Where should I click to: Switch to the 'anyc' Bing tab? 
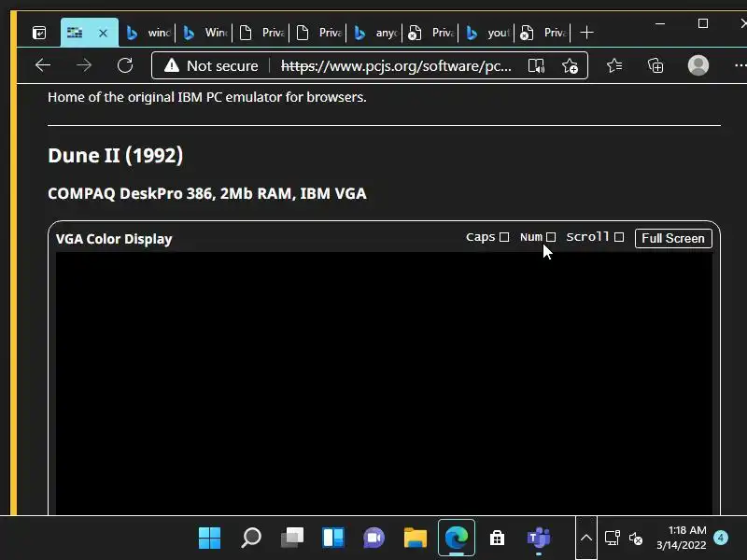[374, 33]
